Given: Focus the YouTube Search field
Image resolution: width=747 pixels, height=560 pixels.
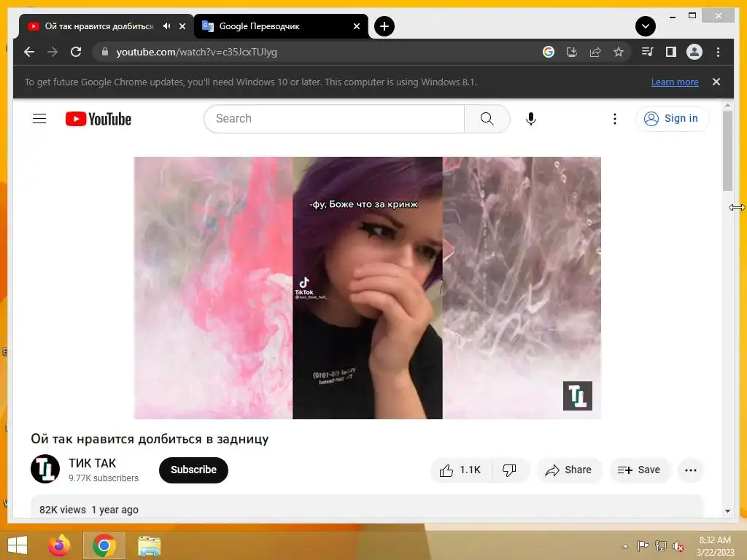Looking at the screenshot, I should coord(334,119).
